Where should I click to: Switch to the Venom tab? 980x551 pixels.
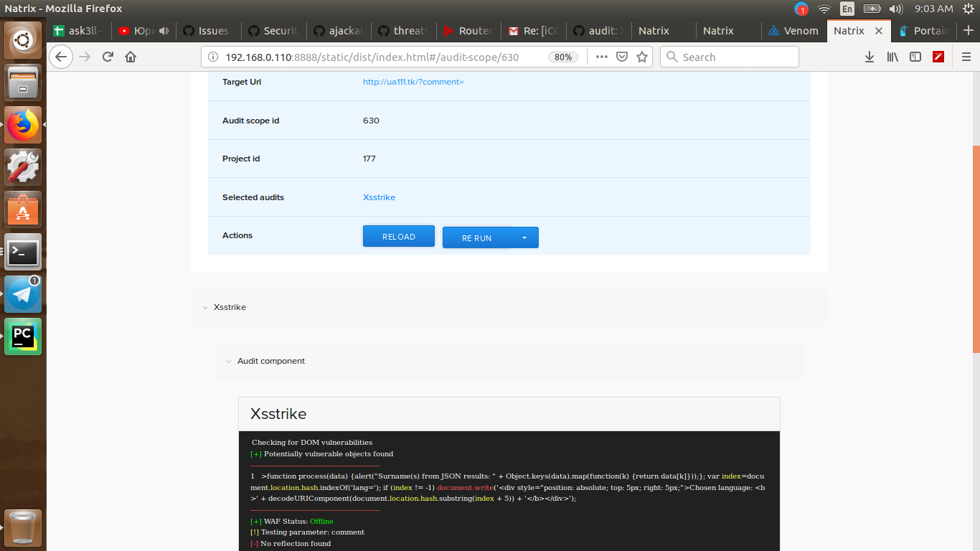[x=793, y=31]
